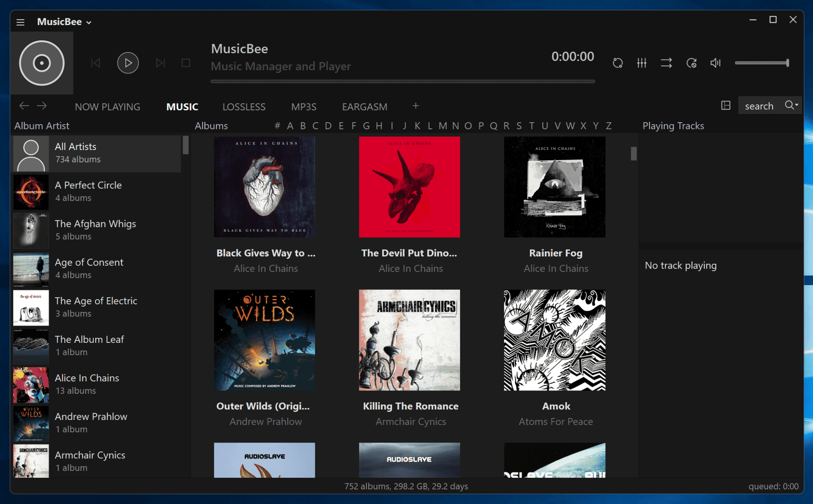Click the search magnifier icon

[x=789, y=105]
